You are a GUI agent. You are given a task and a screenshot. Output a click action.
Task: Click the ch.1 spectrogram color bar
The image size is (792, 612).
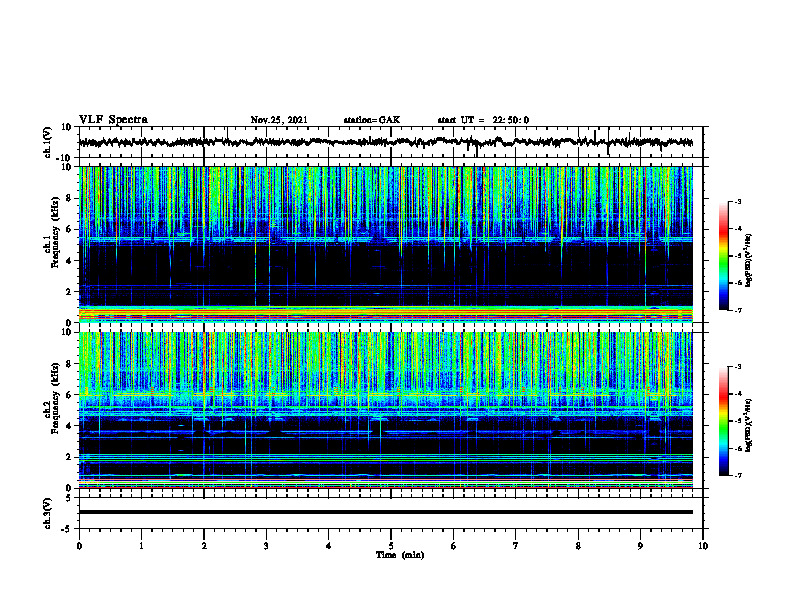point(723,256)
